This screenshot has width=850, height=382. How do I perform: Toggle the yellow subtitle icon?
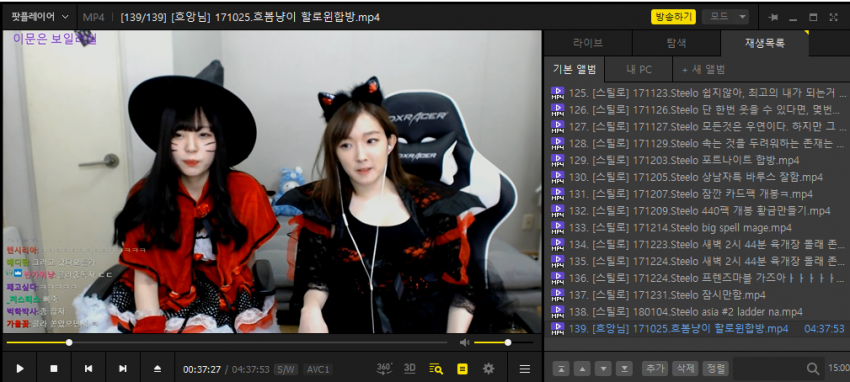tap(462, 369)
